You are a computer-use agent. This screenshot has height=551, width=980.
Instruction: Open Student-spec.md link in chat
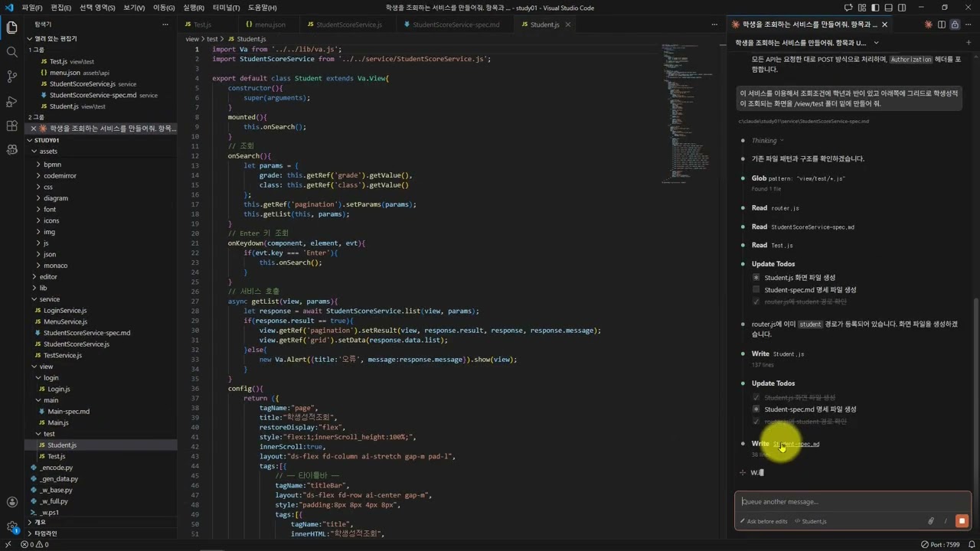coord(796,444)
